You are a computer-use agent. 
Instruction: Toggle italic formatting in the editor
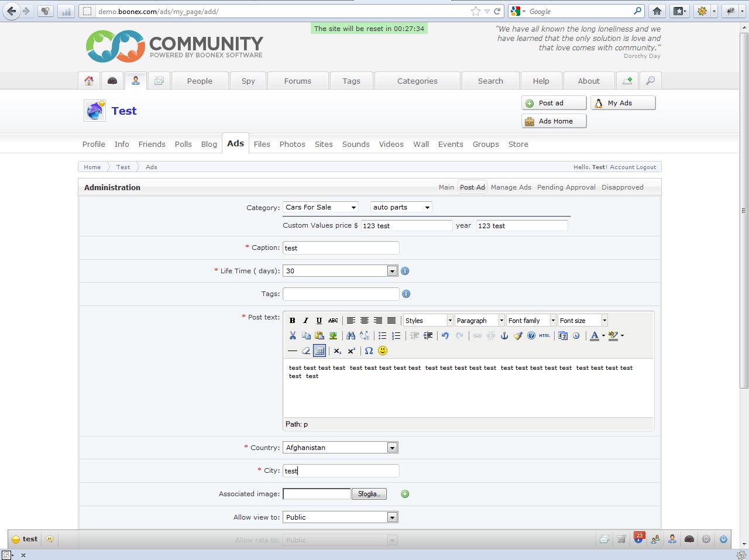[x=305, y=321]
